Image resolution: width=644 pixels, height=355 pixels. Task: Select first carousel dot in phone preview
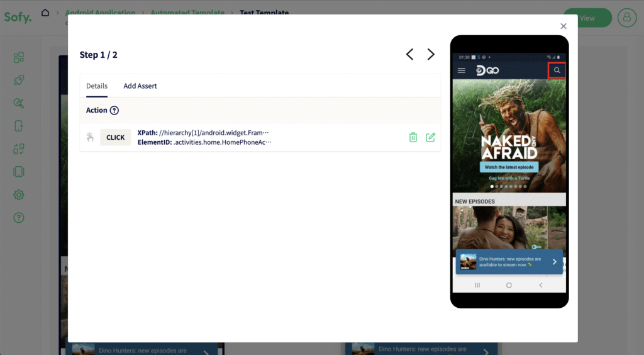click(x=492, y=186)
